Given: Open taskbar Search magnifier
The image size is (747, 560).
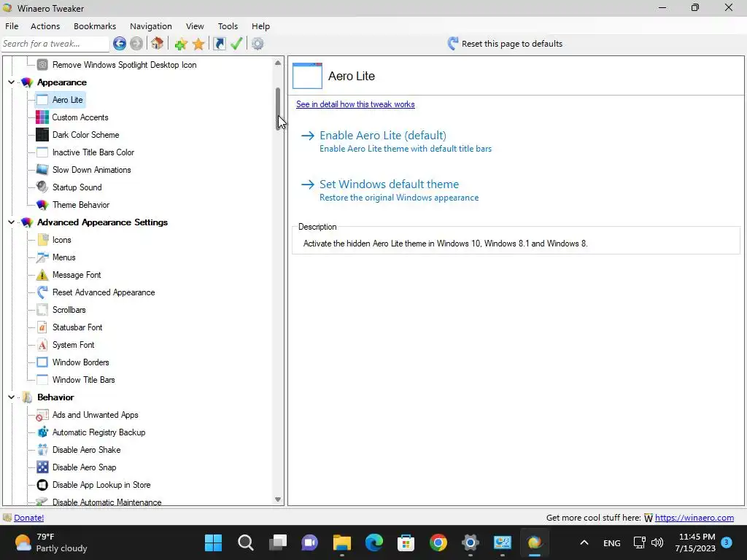Looking at the screenshot, I should pos(245,542).
